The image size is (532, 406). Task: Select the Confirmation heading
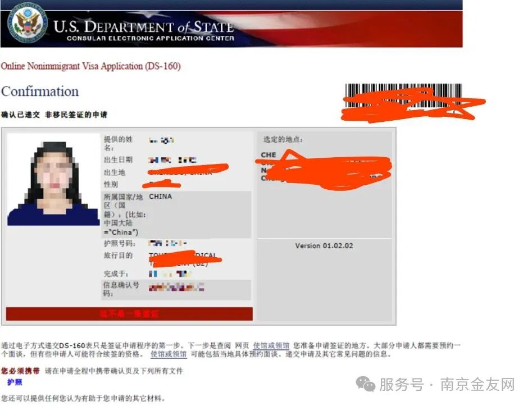[x=40, y=91]
